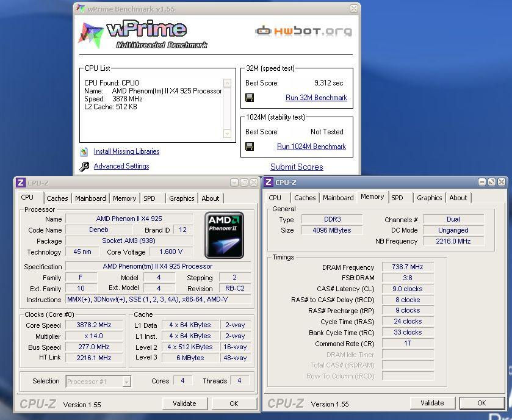Open the About tab in left CPU-Z window
512x420 pixels.
click(211, 198)
